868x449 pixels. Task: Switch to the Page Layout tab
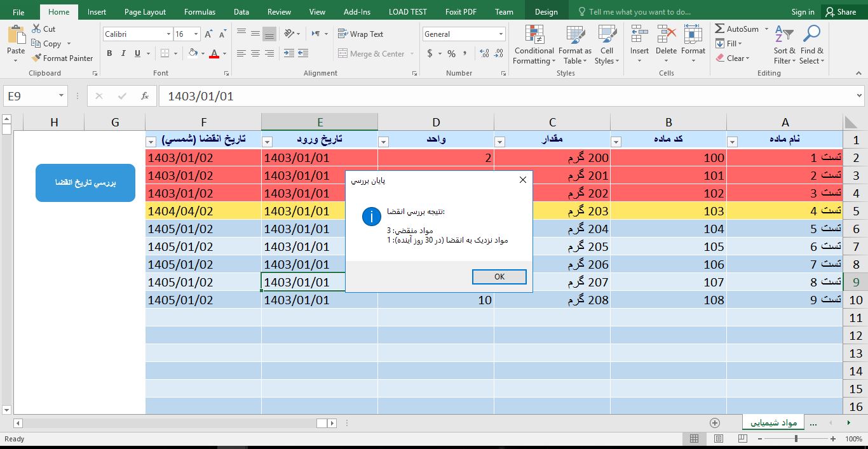coord(145,11)
